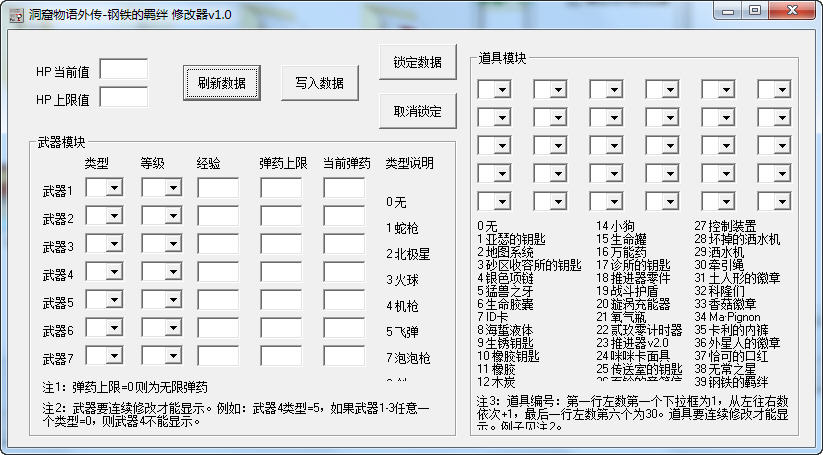Open item slot 28 dropdown in 道具模块
This screenshot has height=455, width=823.
point(662,201)
